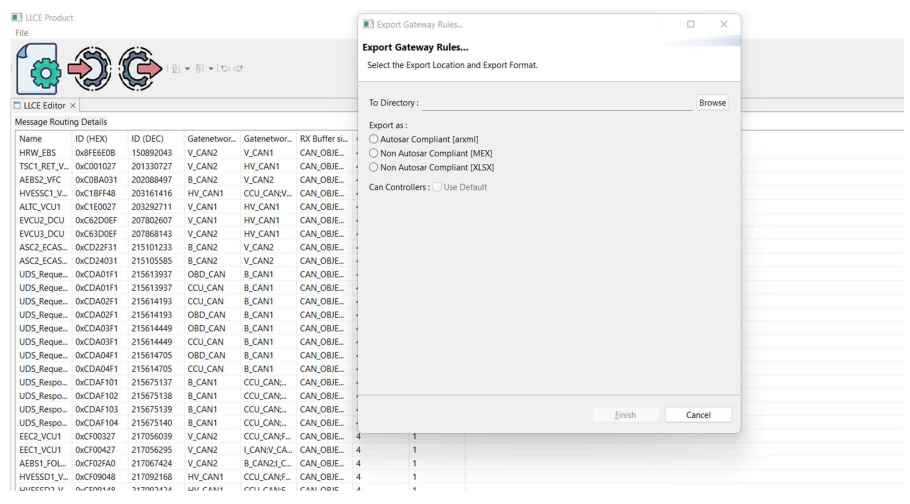Click hex ID 0xCD24031 cell

(96, 261)
